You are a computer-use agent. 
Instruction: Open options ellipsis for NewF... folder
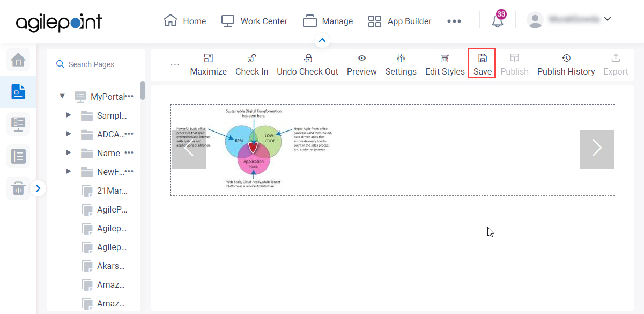click(x=129, y=171)
